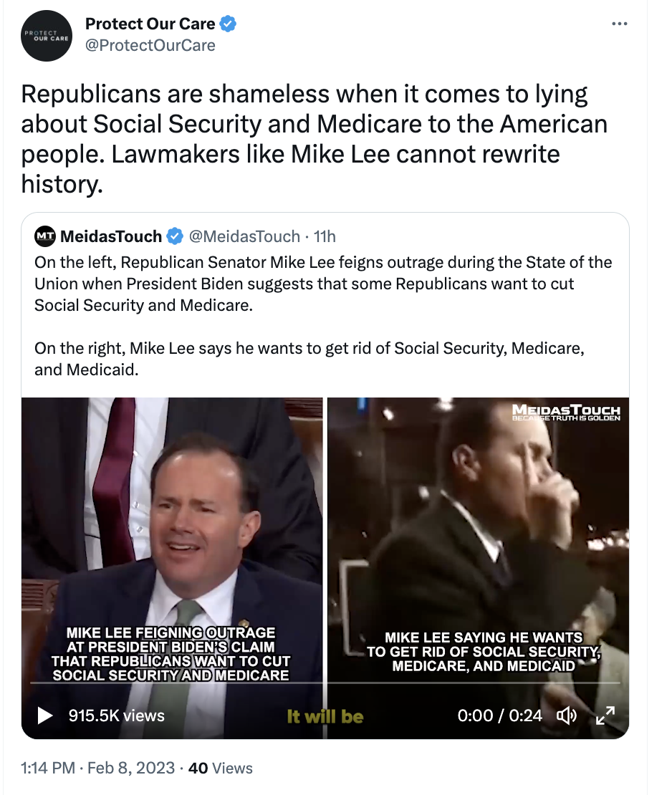Open the @MeidasTouch handle
The width and height of the screenshot is (672, 795).
coord(244,236)
